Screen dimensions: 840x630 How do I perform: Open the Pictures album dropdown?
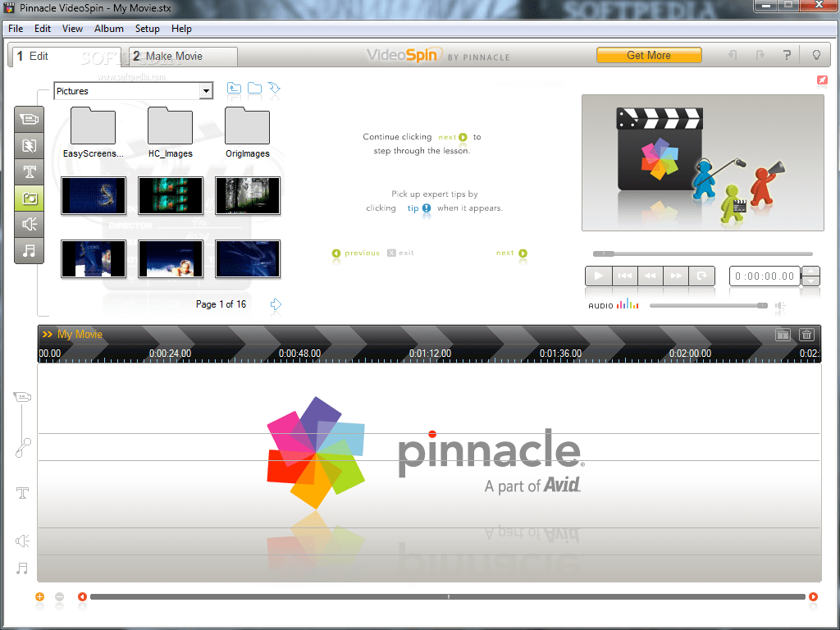click(207, 90)
